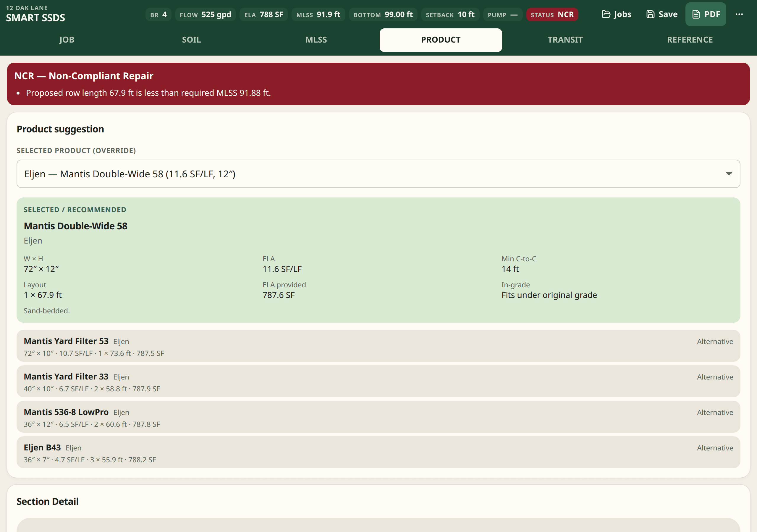Click the Layout 1 × 67.9 ft value
This screenshot has width=757, height=532.
pyautogui.click(x=43, y=295)
